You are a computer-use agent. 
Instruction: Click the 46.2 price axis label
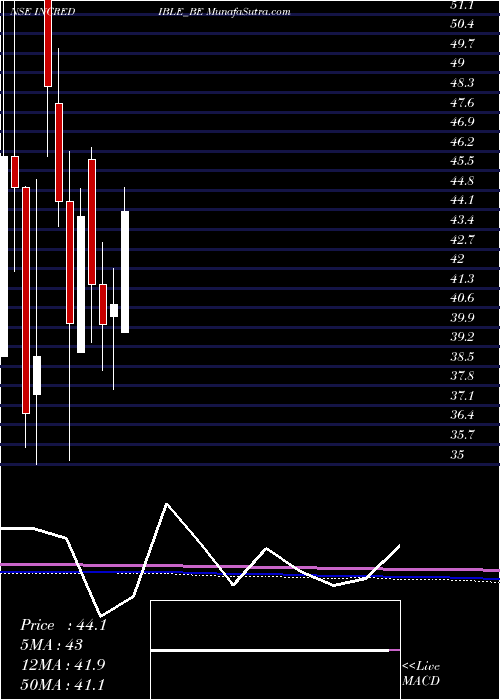462,142
